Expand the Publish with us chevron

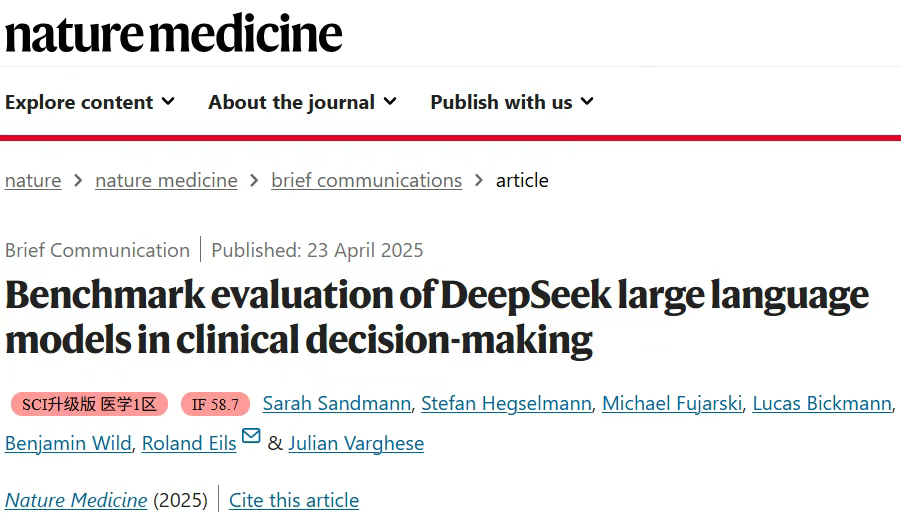(587, 102)
